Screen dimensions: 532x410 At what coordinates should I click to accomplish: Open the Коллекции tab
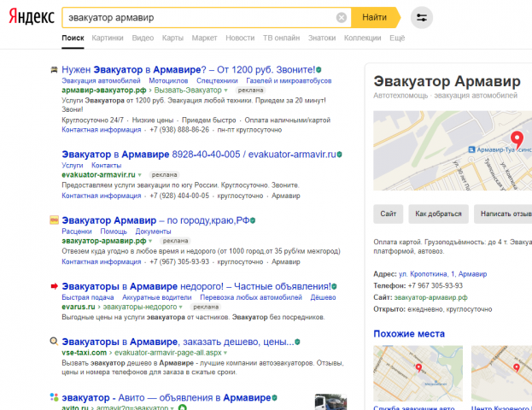363,38
